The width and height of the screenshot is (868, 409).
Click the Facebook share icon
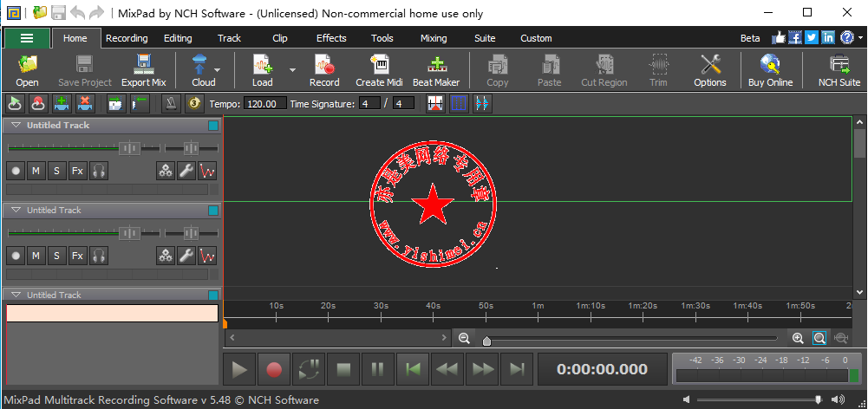(795, 37)
